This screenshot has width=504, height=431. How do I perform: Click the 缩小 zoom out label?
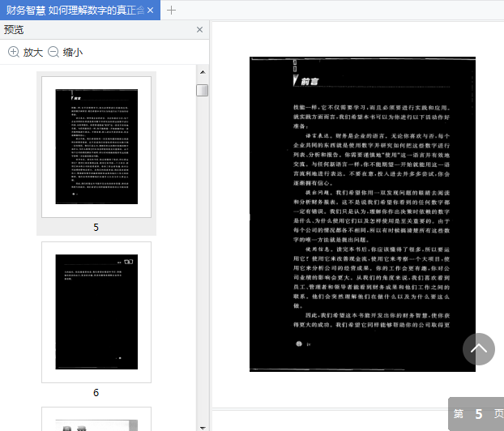(x=73, y=52)
